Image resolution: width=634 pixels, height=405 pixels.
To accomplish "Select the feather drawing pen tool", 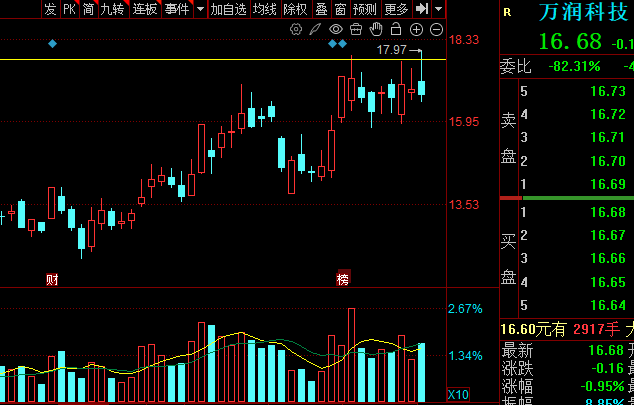I will click(x=315, y=29).
